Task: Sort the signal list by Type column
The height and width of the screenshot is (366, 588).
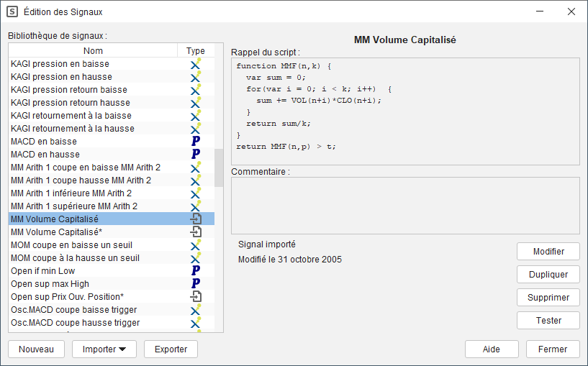Action: (195, 51)
